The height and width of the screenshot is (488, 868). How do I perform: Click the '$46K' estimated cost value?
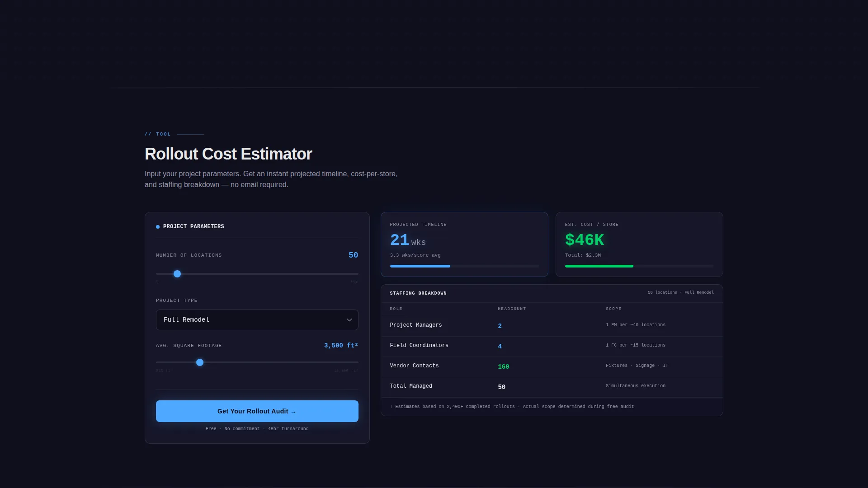point(585,240)
